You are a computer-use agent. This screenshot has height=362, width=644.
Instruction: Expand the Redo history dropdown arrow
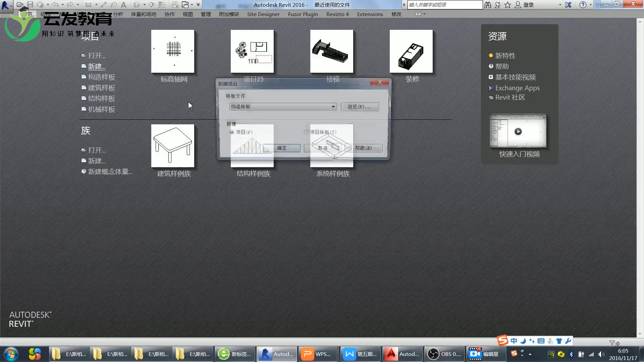(78, 5)
